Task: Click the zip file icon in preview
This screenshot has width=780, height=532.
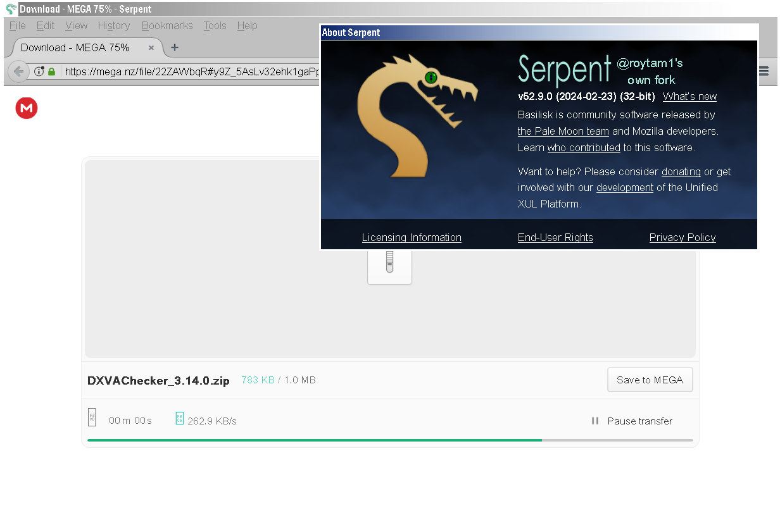Action: [389, 266]
